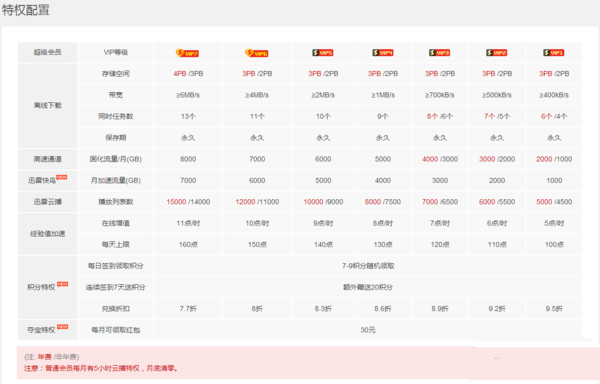
Task: Click the 额外赠送20积分 cell
Action: click(368, 287)
